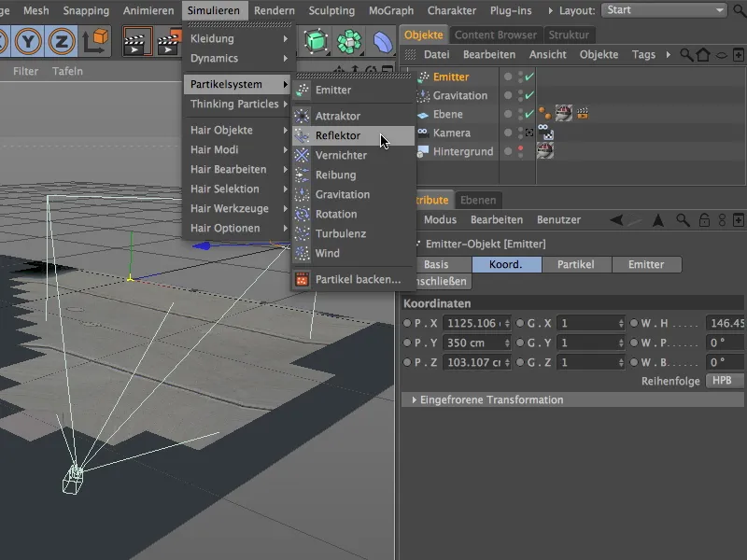Open the Layout dropdown showing Start
The height and width of the screenshot is (560, 747).
[x=664, y=10]
